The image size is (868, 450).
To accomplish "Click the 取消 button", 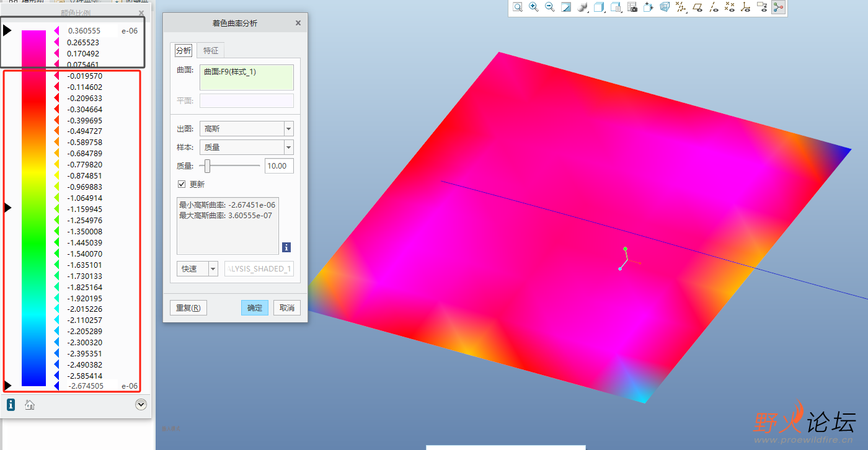I will point(286,308).
